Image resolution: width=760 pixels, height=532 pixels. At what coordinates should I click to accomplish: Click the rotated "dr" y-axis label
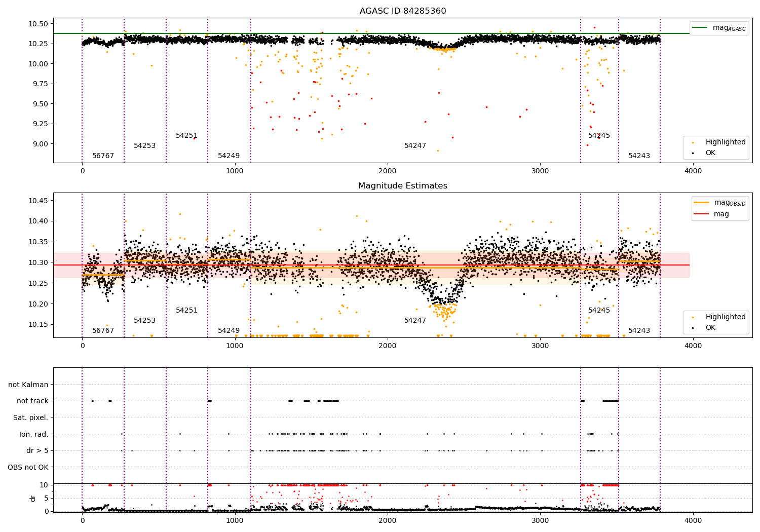[33, 498]
